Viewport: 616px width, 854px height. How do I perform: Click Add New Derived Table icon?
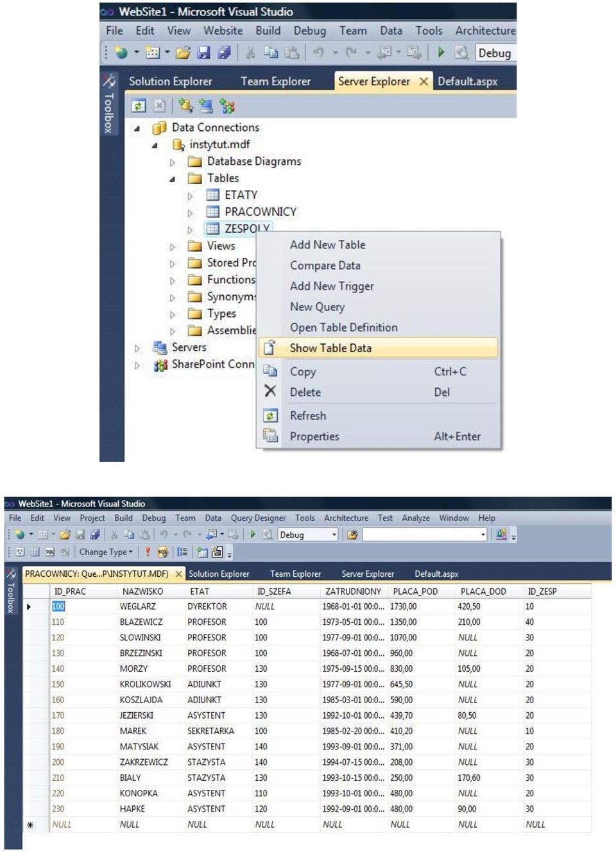pyautogui.click(x=217, y=552)
